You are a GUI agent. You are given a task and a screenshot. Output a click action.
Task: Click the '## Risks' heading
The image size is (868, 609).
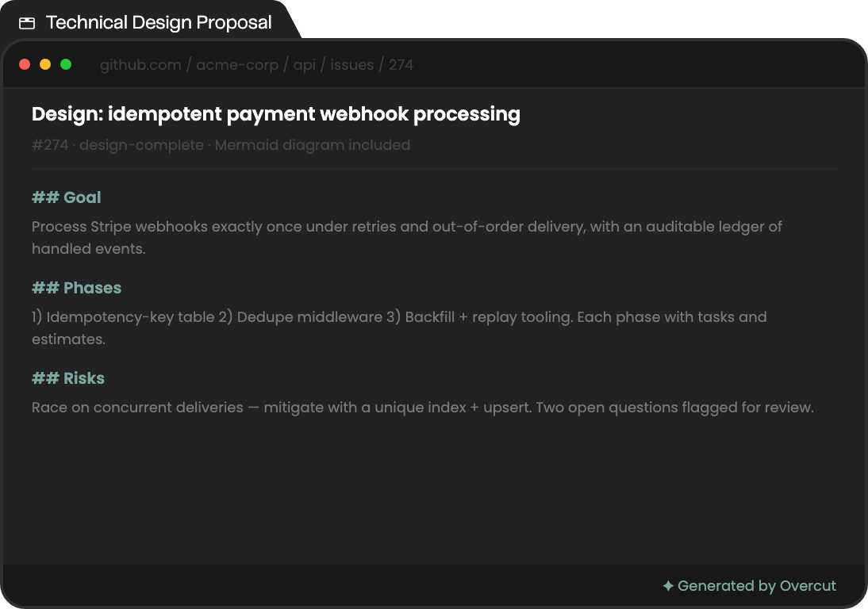[x=68, y=378]
